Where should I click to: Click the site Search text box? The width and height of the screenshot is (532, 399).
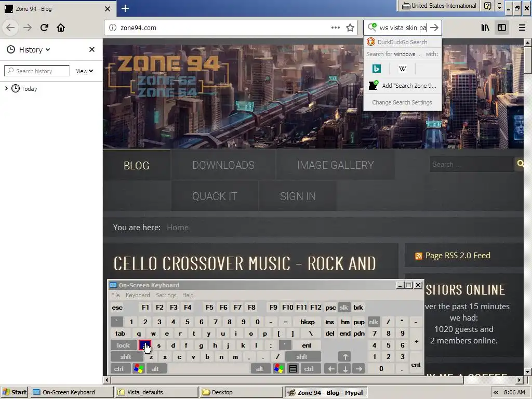pyautogui.click(x=472, y=164)
